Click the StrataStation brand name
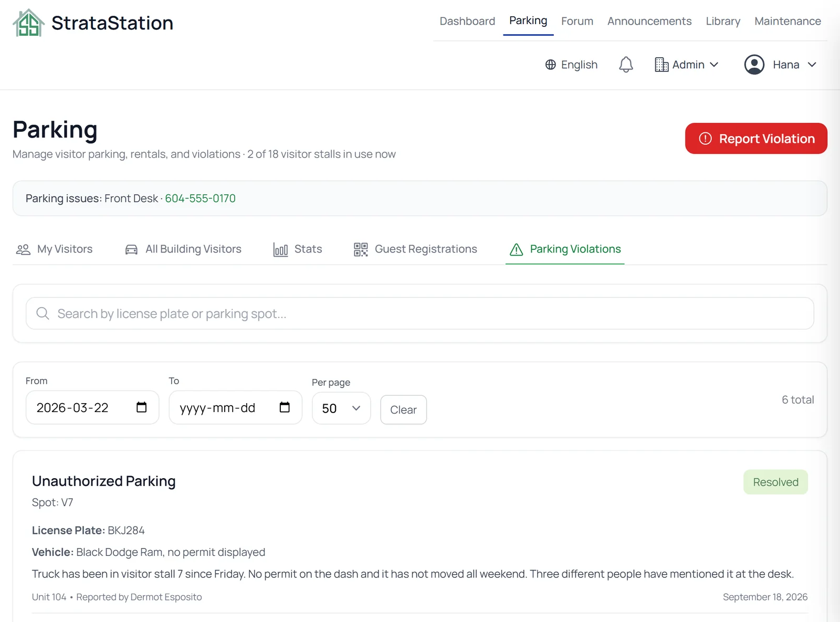The image size is (840, 622). (x=112, y=23)
